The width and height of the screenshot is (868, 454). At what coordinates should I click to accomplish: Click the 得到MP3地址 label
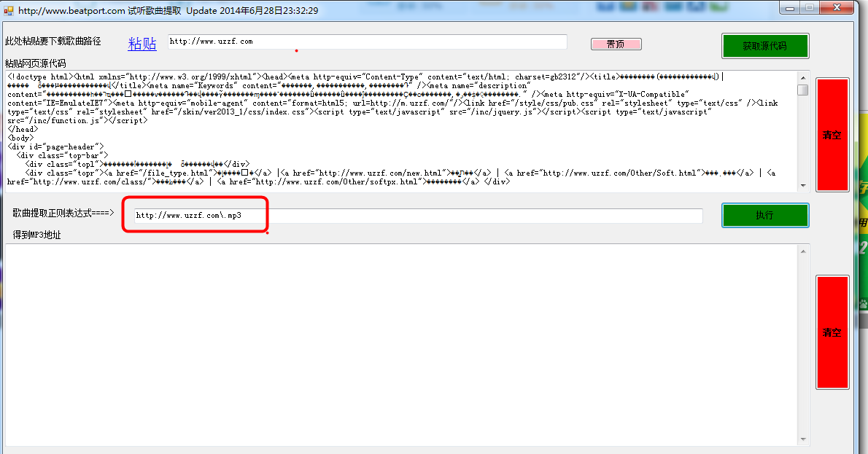click(37, 235)
